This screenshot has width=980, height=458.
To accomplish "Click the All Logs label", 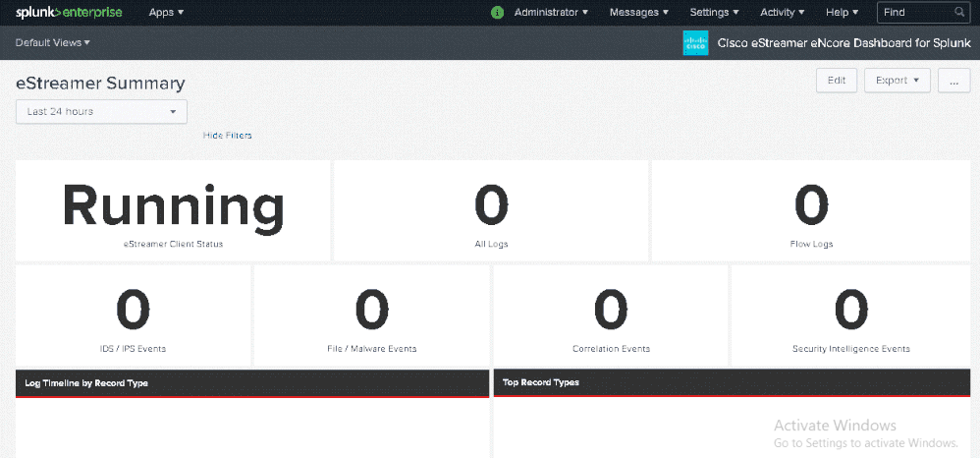I will [x=491, y=244].
